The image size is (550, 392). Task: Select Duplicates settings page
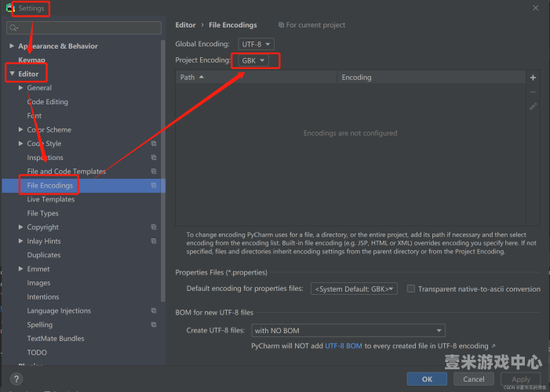click(x=44, y=255)
